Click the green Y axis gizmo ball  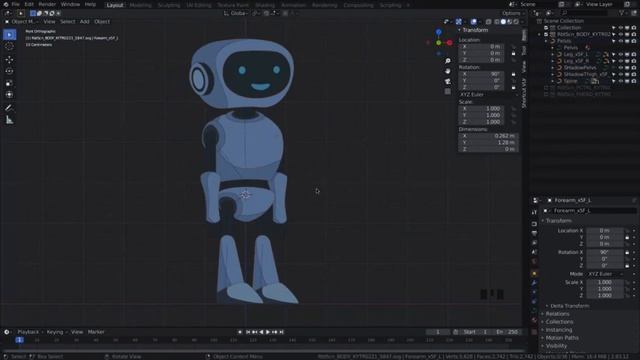tap(438, 42)
